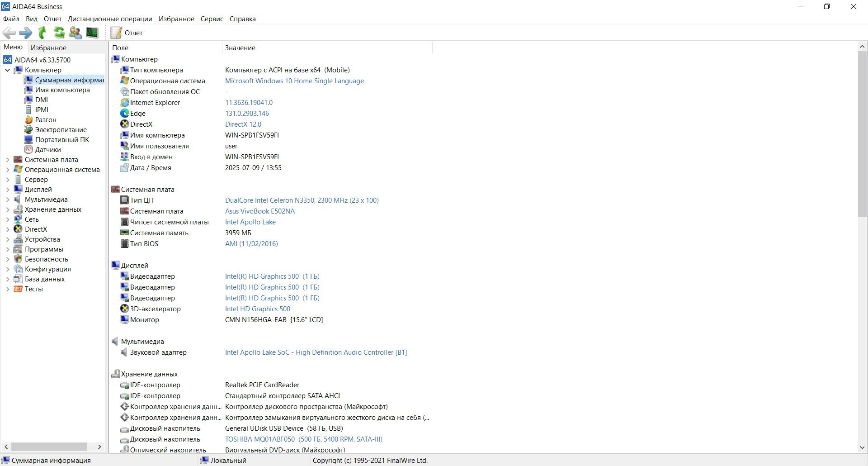Expand the Хранение данных tree node

click(7, 209)
